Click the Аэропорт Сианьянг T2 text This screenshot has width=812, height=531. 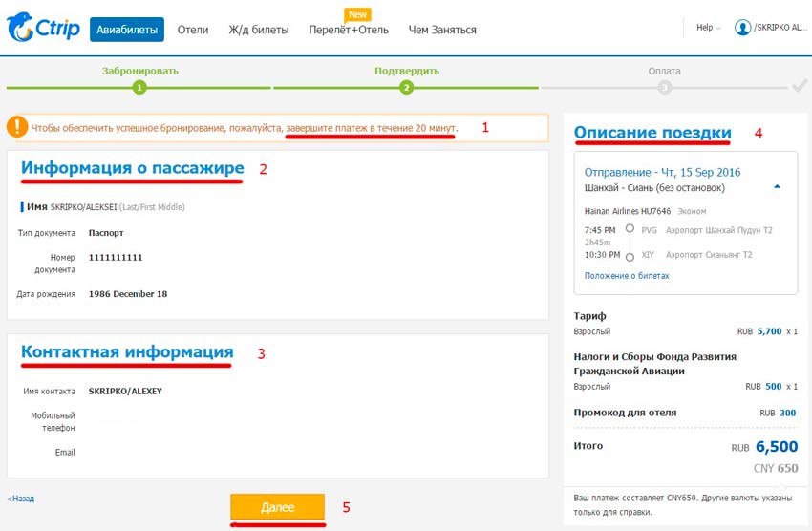click(x=709, y=255)
